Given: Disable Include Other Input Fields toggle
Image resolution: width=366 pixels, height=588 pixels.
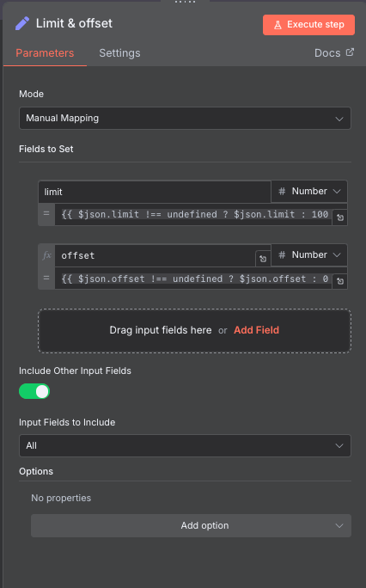Looking at the screenshot, I should [34, 391].
